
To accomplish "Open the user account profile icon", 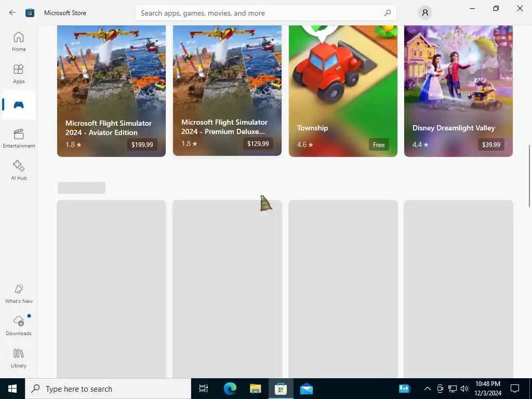I will click(425, 13).
